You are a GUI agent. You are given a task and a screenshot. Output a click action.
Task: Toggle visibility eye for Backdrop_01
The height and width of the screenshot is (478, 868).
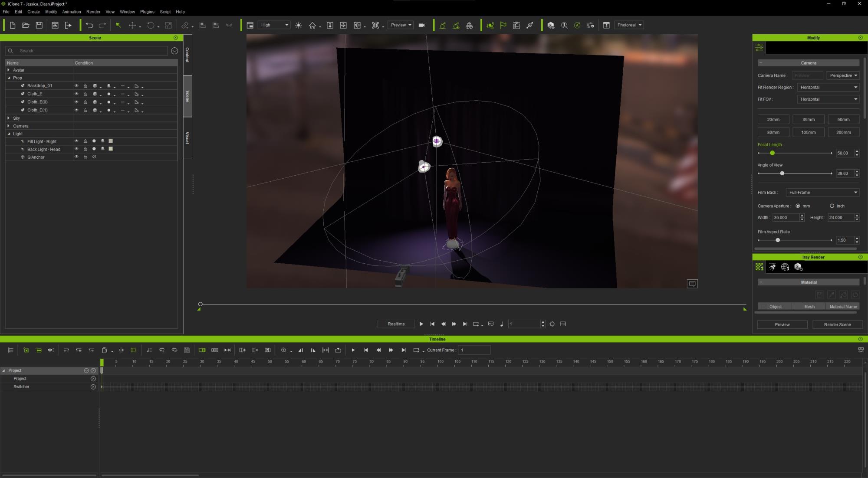76,86
